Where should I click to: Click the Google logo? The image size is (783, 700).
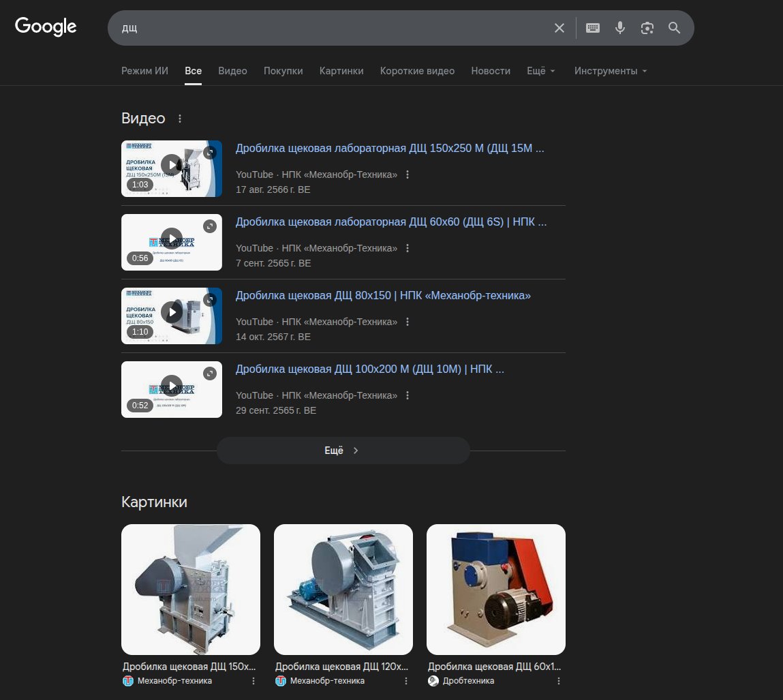46,27
